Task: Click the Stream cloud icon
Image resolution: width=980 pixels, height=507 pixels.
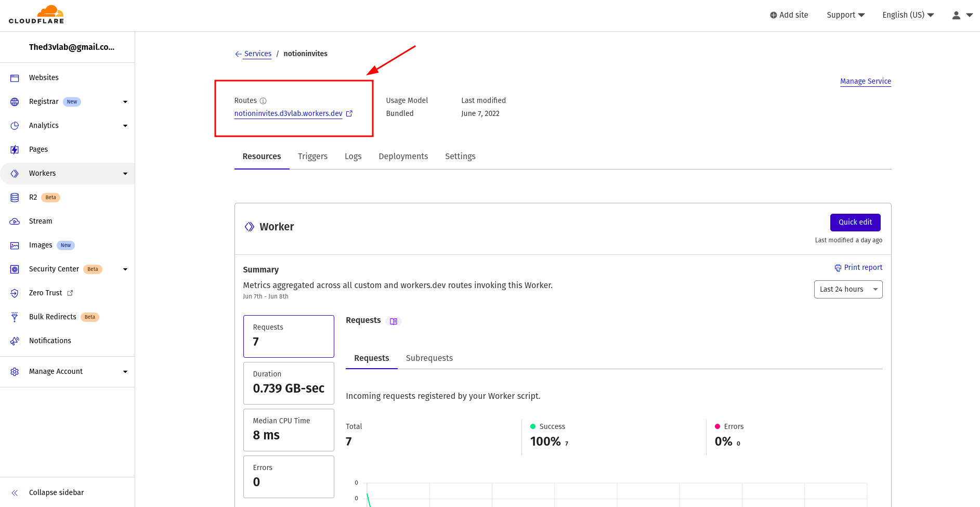Action: pos(15,222)
